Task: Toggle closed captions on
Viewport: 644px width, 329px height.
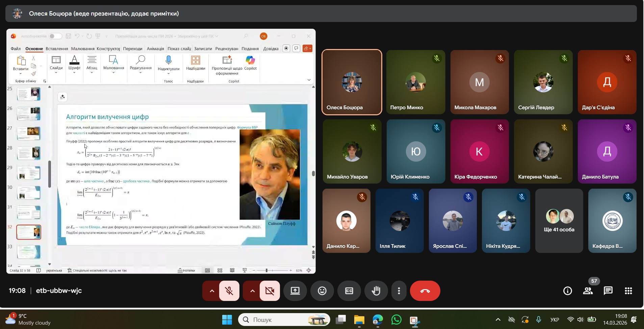Action: 349,291
